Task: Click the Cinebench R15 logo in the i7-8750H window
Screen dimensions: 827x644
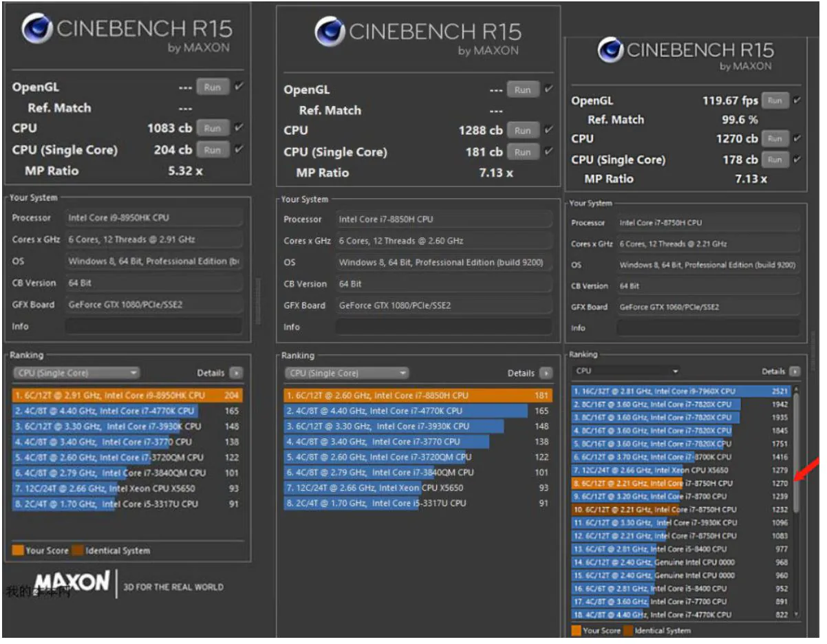Action: pos(610,50)
